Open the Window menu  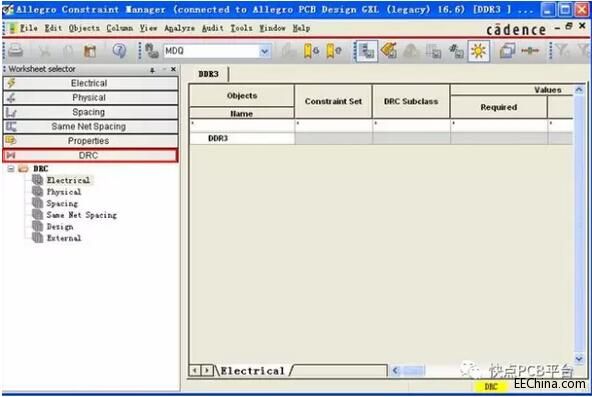(x=272, y=28)
